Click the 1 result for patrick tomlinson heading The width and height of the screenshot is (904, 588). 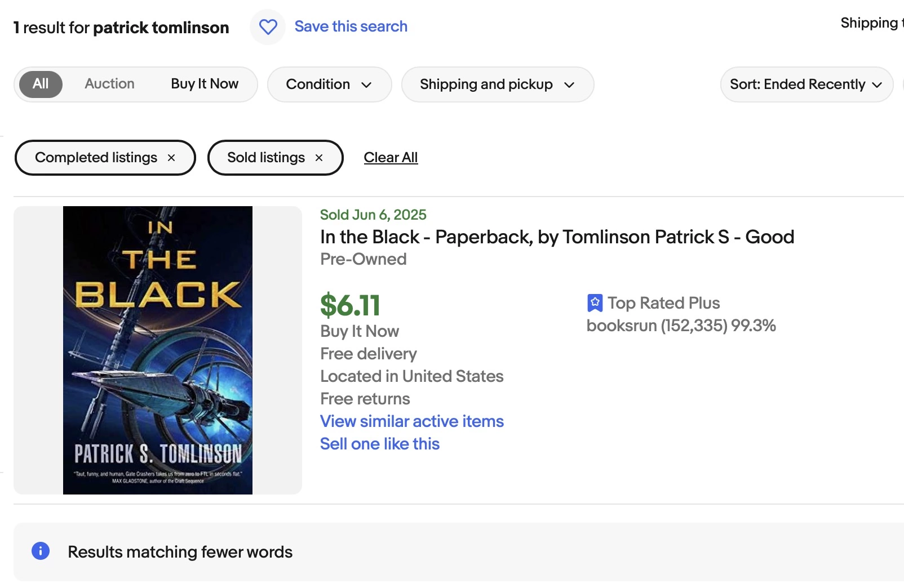pos(121,28)
